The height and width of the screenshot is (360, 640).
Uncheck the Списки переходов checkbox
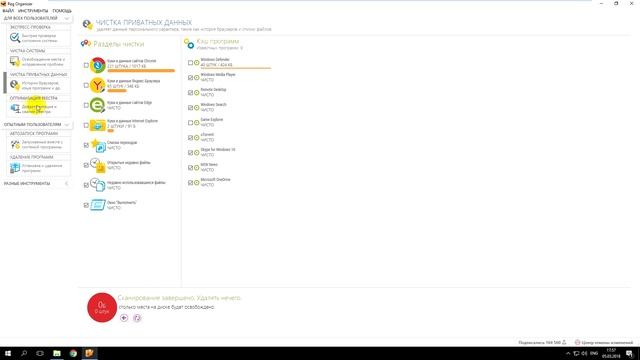(x=86, y=145)
